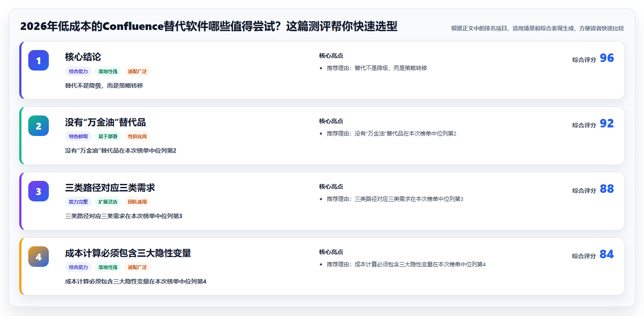The image size is (644, 316).
Task: Click the rank 4 number badge
Action: coord(39,257)
